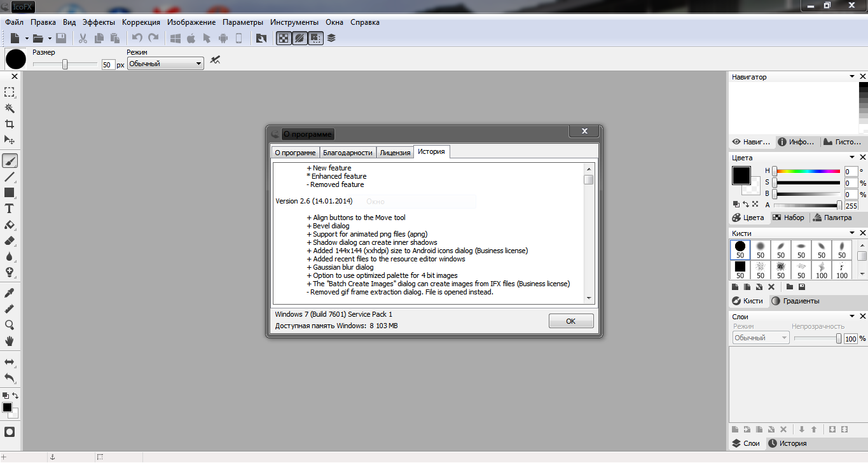Open the Файл menu
This screenshot has width=868, height=463.
click(x=14, y=22)
